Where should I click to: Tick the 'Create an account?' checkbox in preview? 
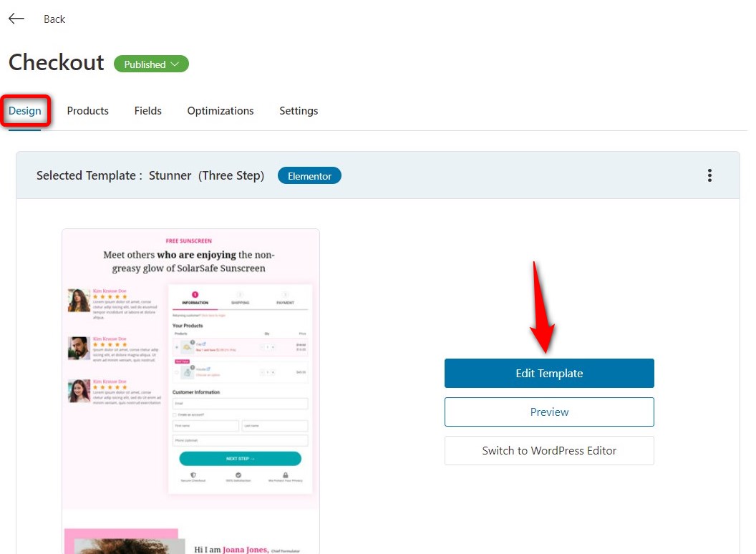[174, 415]
